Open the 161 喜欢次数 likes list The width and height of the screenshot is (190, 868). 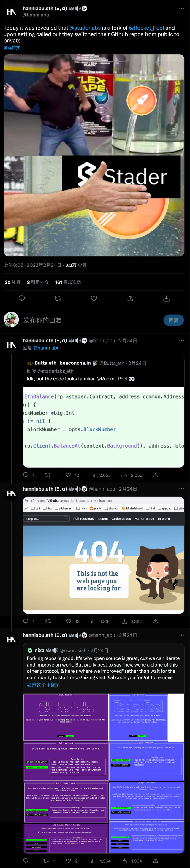click(68, 283)
